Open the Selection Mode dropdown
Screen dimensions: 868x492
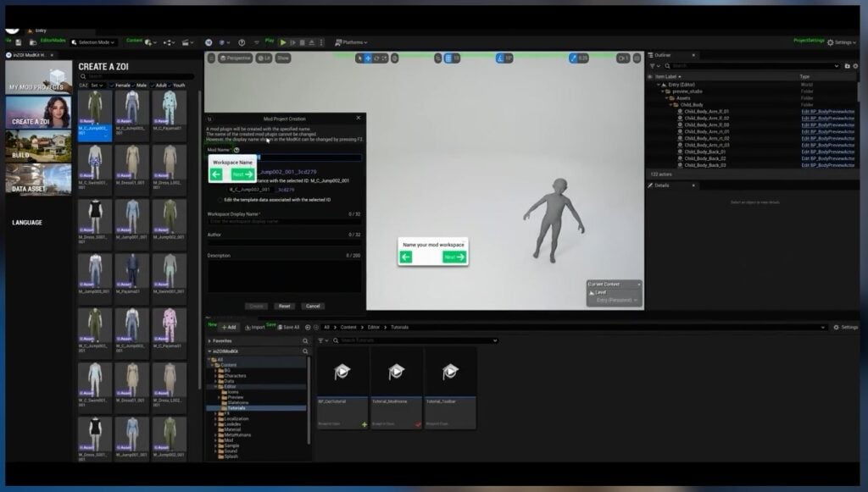pos(94,41)
